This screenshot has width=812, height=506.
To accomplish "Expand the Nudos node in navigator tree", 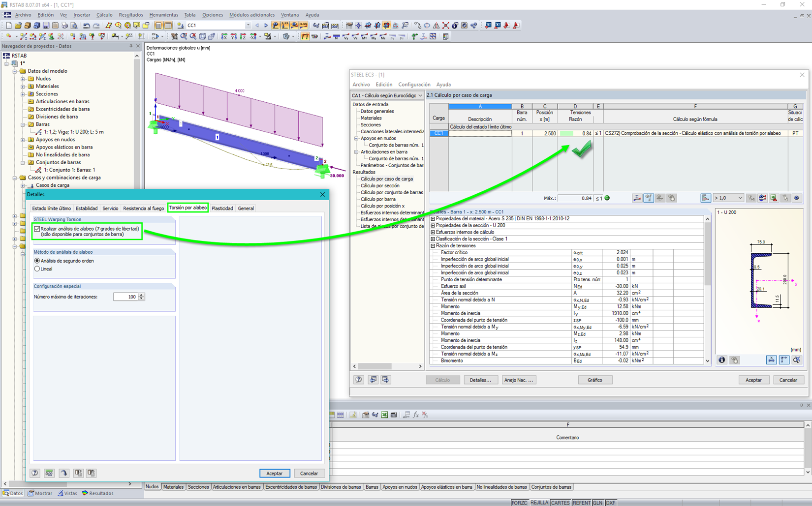I will [23, 79].
